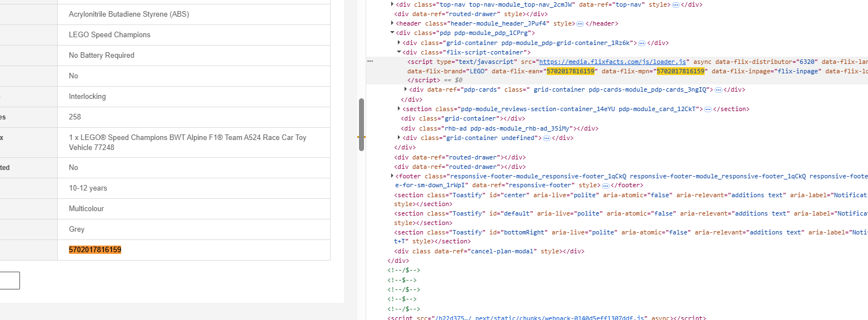868x320 pixels.
Task: Click the Grey table cell
Action: coord(194,229)
